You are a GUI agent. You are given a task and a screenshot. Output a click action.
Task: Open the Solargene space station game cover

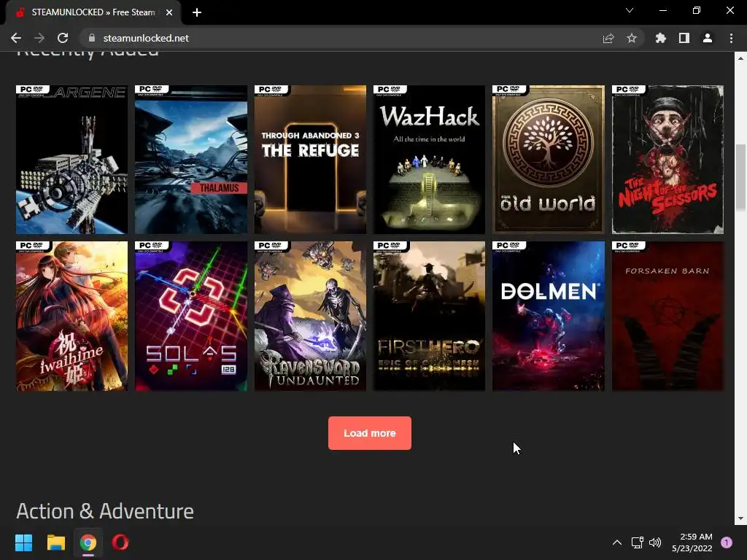[72, 160]
